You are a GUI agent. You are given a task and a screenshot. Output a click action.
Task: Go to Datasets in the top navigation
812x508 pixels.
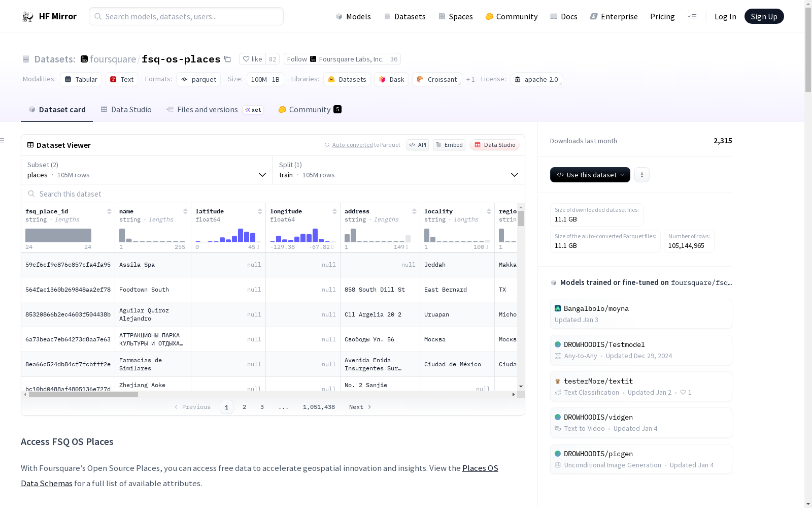[x=404, y=17]
